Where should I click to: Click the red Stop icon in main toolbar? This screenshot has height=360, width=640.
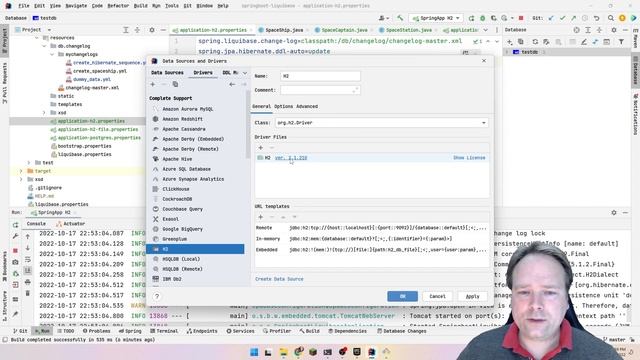click(521, 18)
